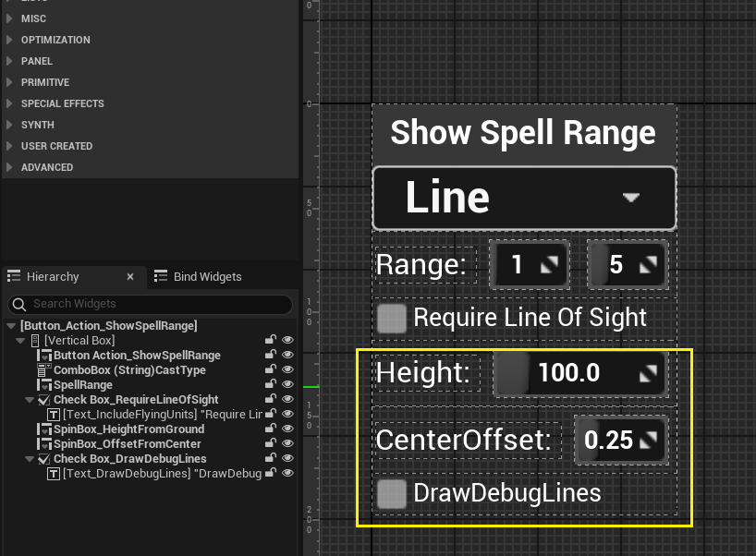Expand the MISC palette category
This screenshot has height=556, width=756.
9,18
